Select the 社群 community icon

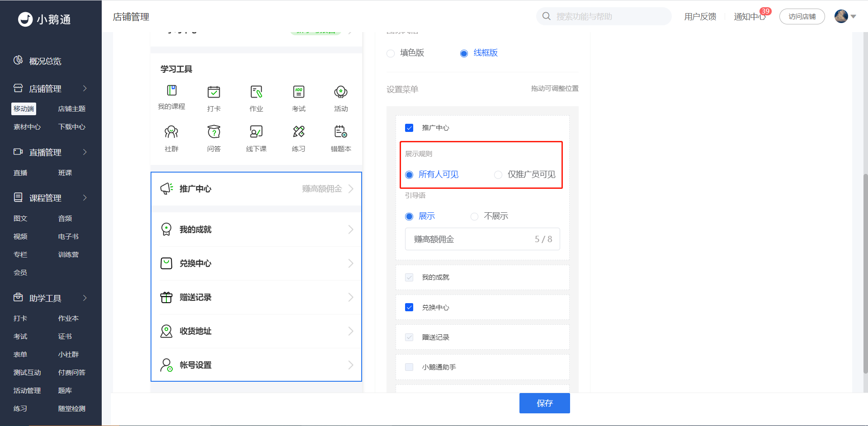(x=171, y=132)
